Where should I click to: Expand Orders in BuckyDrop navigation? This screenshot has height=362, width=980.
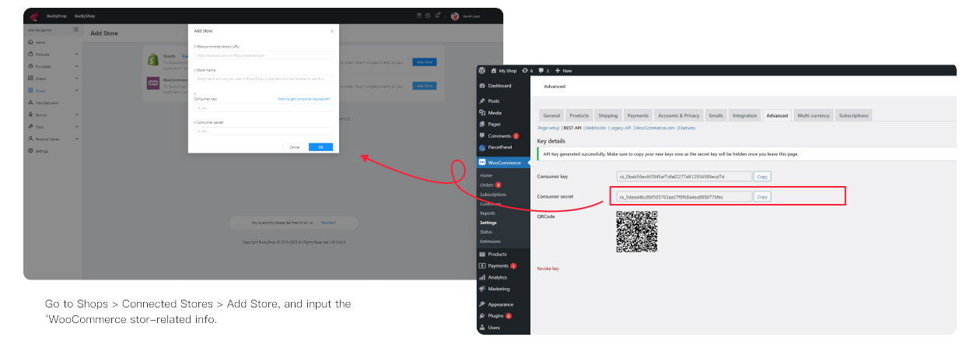(x=76, y=79)
